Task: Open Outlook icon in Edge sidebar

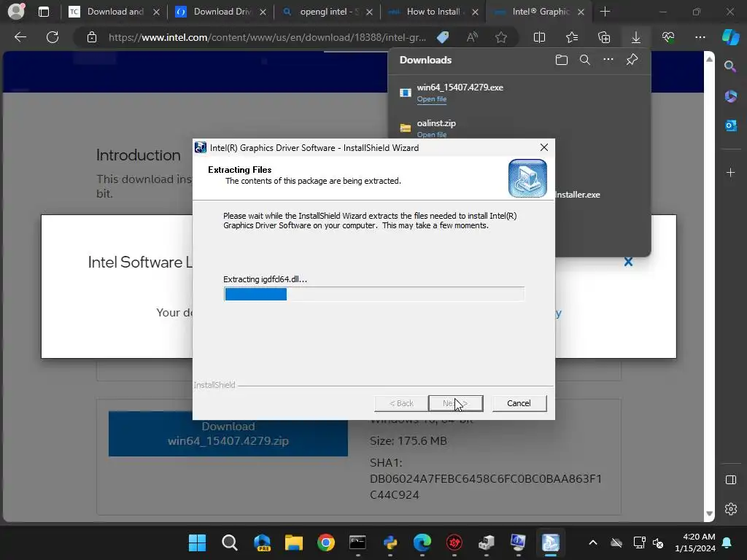Action: (730, 125)
